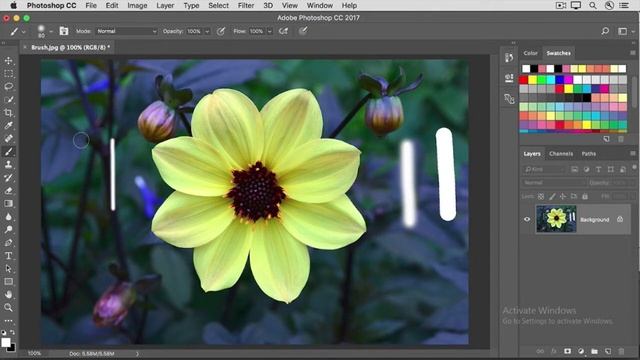Select the Eyedropper tool
The image size is (640, 360).
point(9,126)
